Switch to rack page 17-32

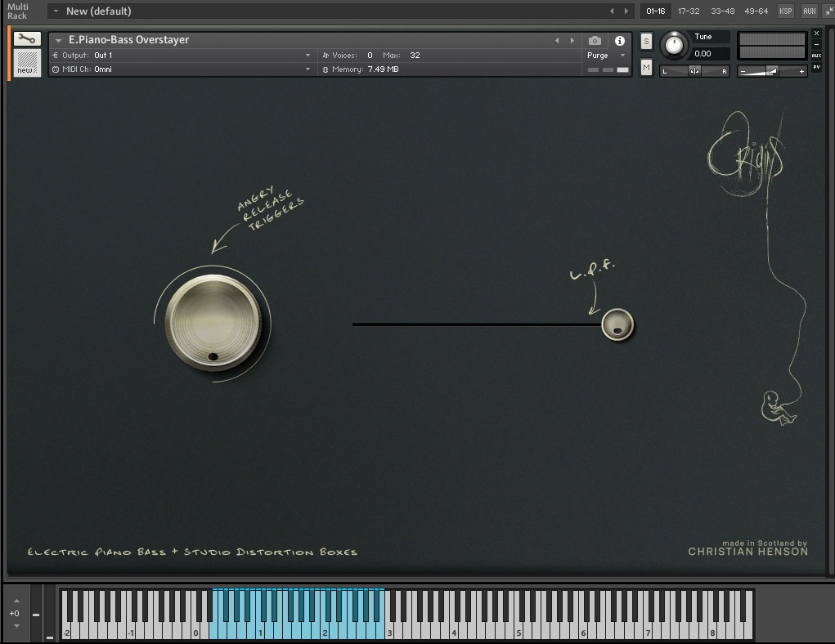pyautogui.click(x=689, y=11)
